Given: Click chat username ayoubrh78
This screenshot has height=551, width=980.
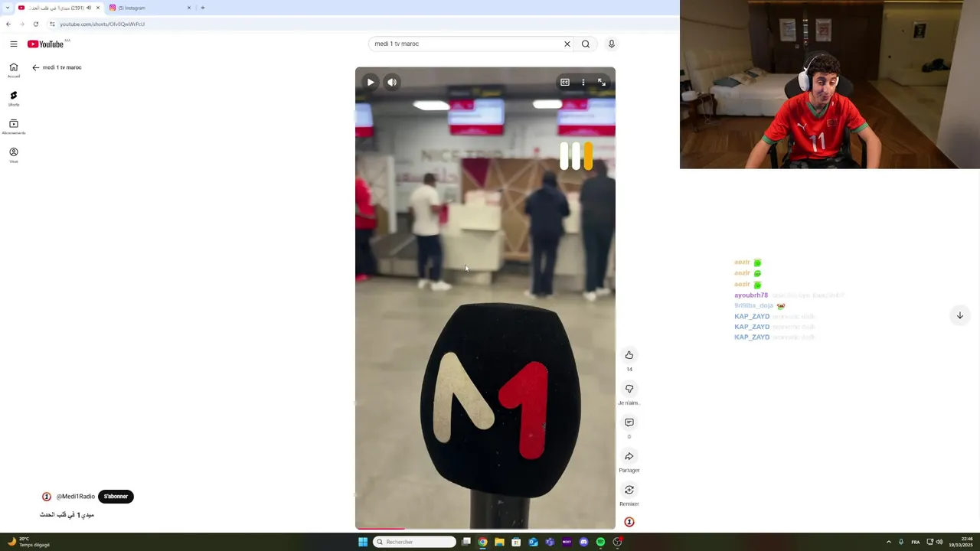Looking at the screenshot, I should pos(751,295).
